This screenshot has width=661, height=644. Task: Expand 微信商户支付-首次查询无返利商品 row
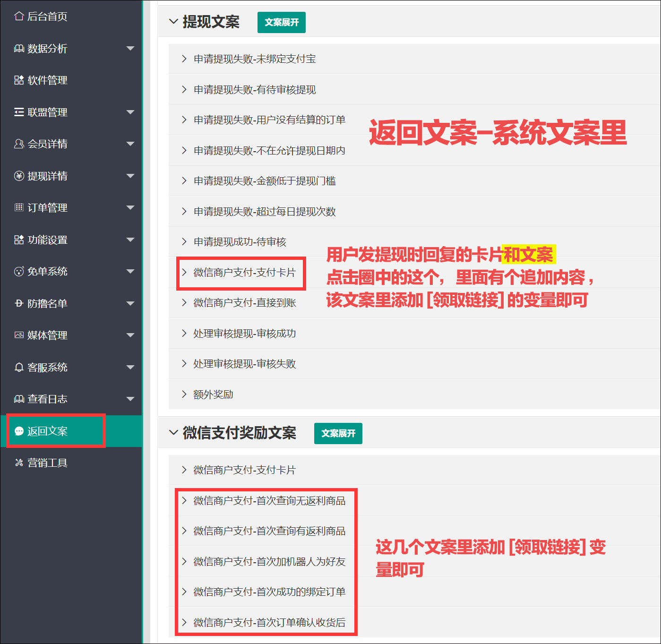tap(414, 501)
